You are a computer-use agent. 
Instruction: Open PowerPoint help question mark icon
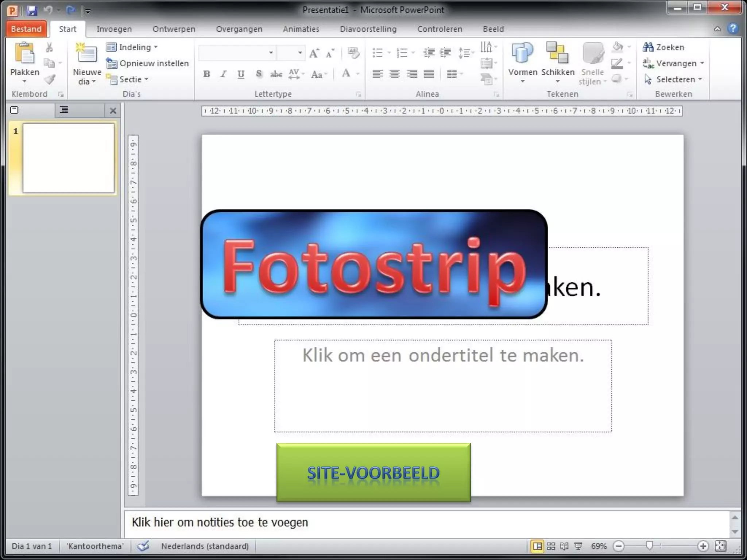point(732,29)
